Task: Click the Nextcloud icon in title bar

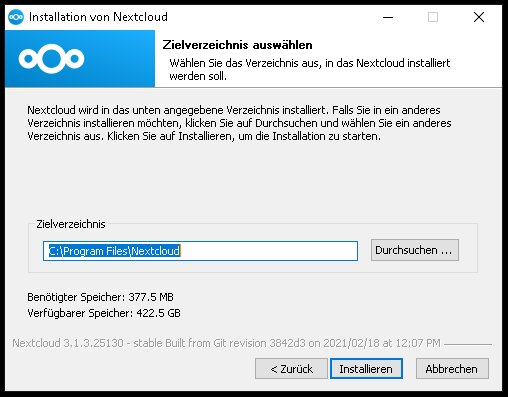Action: click(x=16, y=17)
